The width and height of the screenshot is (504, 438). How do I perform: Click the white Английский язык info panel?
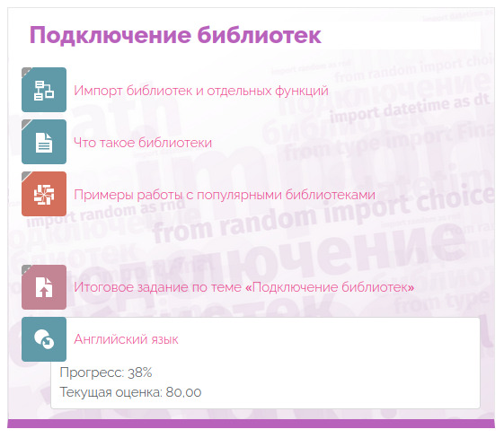[x=265, y=363]
